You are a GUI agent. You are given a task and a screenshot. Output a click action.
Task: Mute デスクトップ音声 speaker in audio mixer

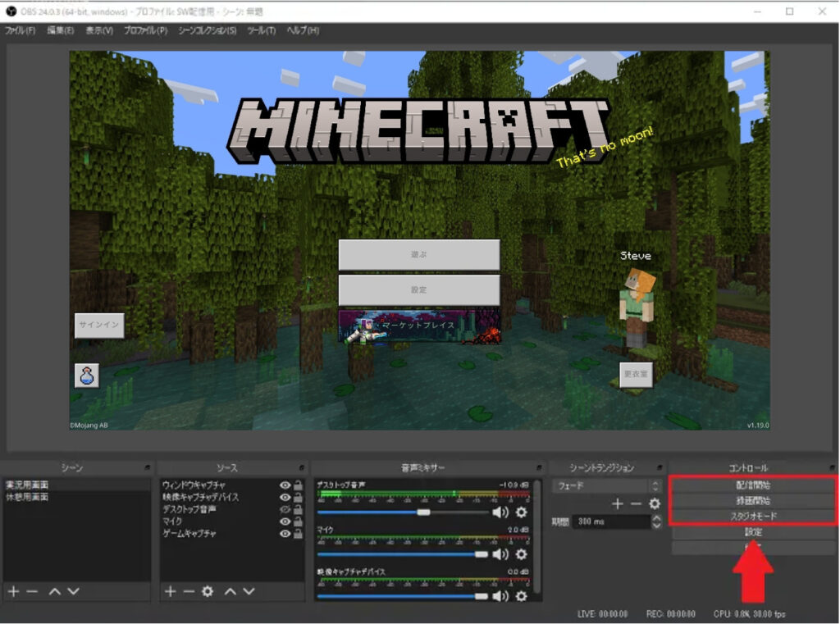click(x=500, y=512)
